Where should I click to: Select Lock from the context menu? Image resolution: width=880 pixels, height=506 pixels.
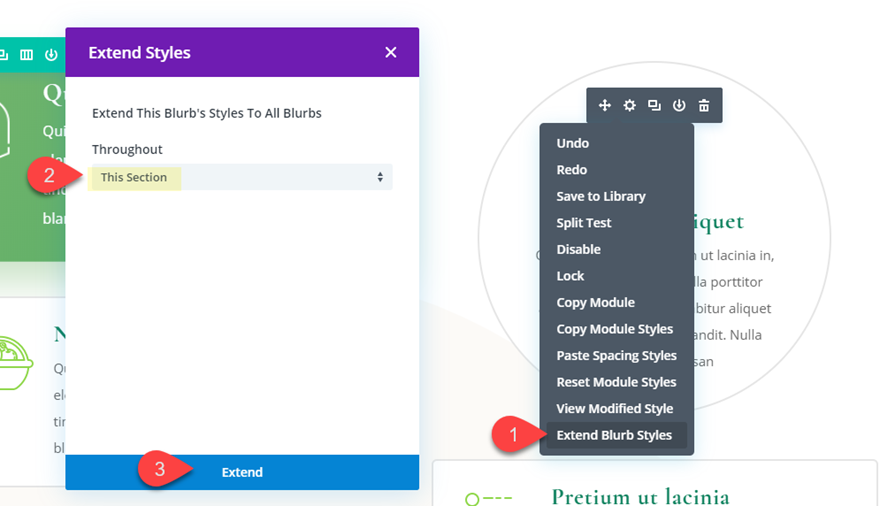point(571,276)
